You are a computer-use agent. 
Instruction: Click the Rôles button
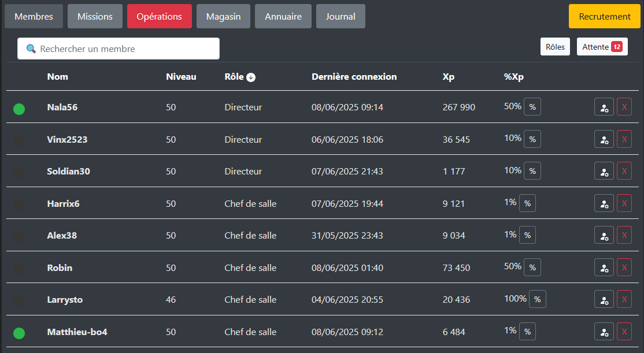(x=555, y=47)
